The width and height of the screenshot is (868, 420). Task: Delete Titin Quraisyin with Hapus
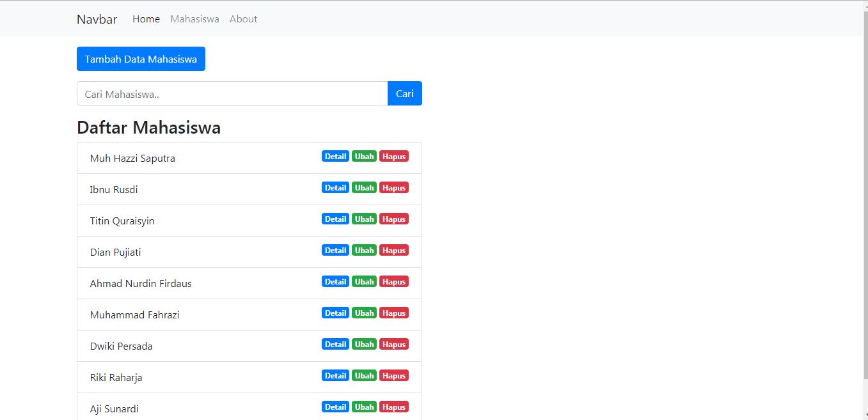(393, 219)
